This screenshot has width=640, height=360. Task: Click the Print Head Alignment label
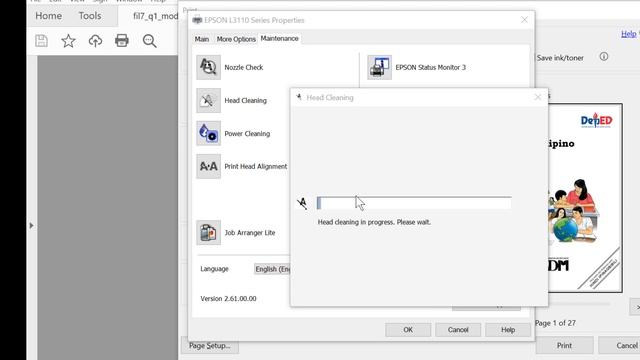256,167
